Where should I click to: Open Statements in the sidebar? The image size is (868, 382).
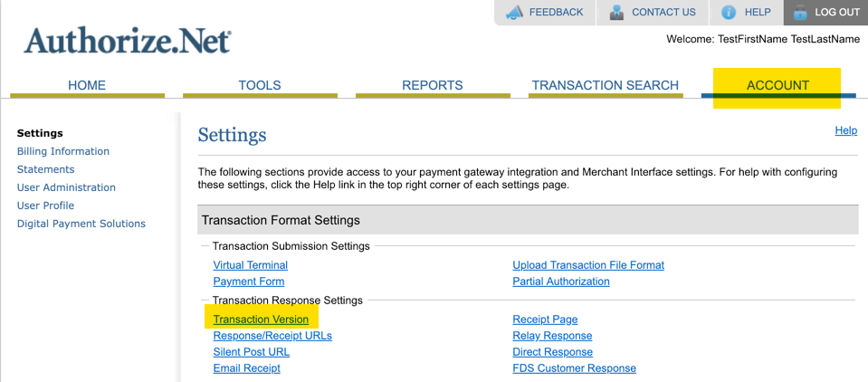pos(45,169)
